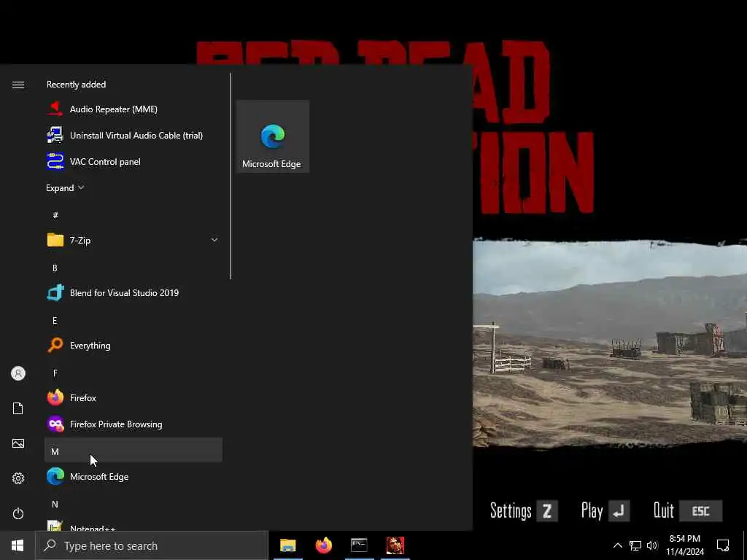The width and height of the screenshot is (747, 560).
Task: Click the Recently added heading
Action: (x=76, y=85)
